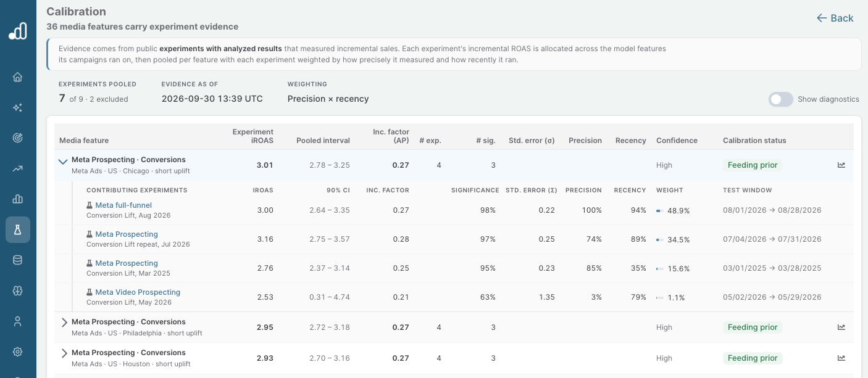
Task: Click the Precision column header in table header
Action: click(x=585, y=141)
